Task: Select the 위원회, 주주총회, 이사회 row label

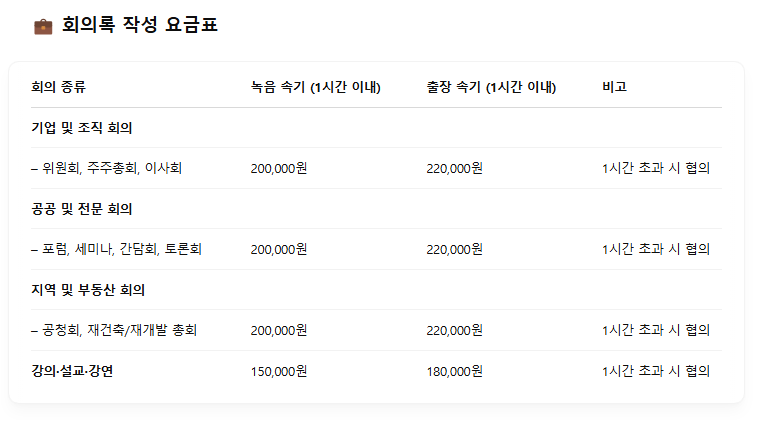Action: click(x=107, y=168)
